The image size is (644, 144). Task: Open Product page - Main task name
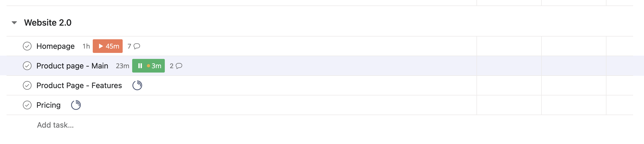click(72, 66)
